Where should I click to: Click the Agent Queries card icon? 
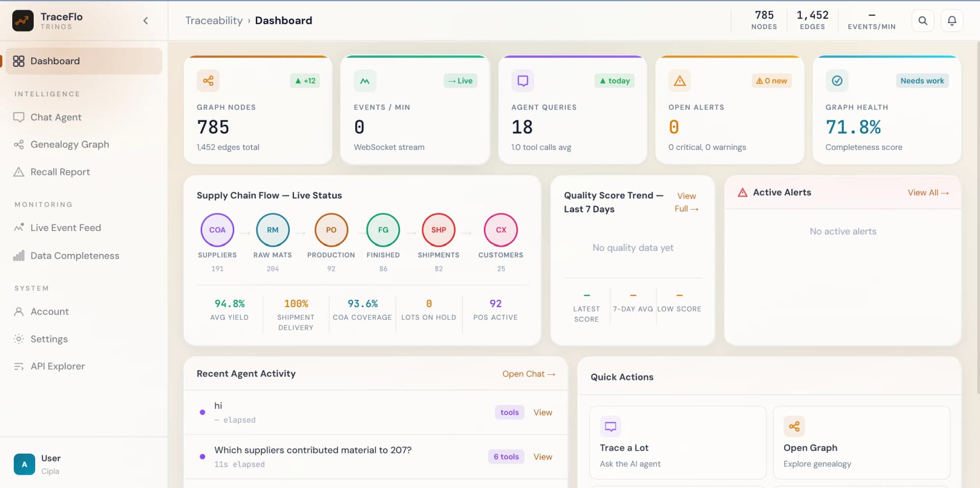[x=523, y=81]
